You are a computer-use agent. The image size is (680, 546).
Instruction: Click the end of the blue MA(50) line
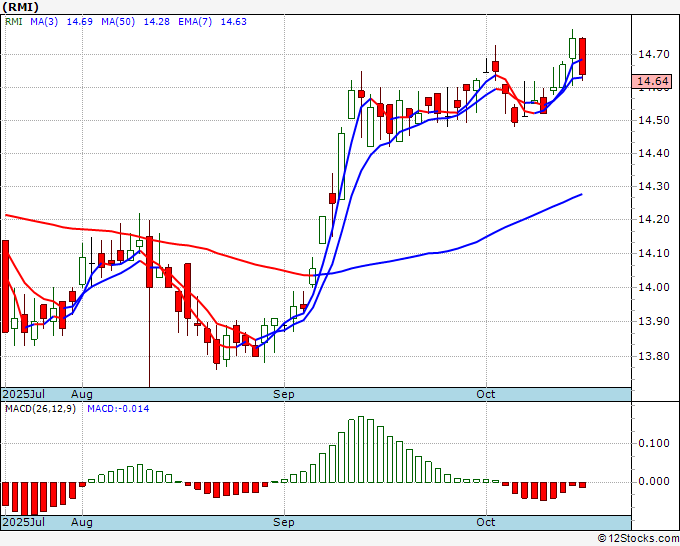(x=581, y=194)
